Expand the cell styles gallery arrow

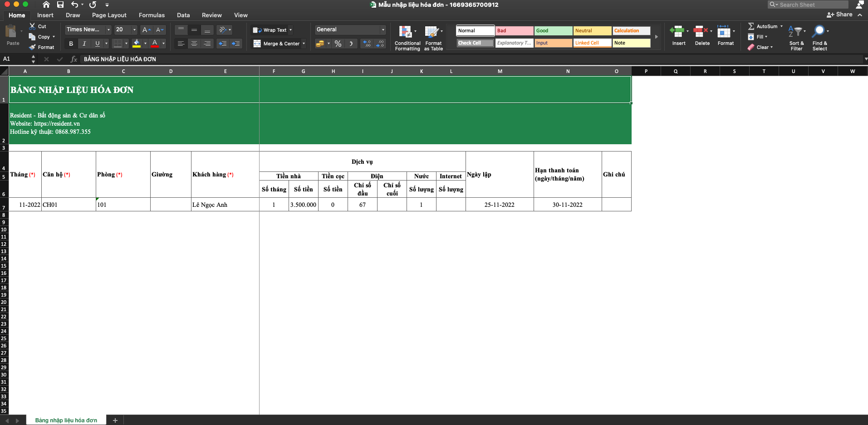click(656, 37)
